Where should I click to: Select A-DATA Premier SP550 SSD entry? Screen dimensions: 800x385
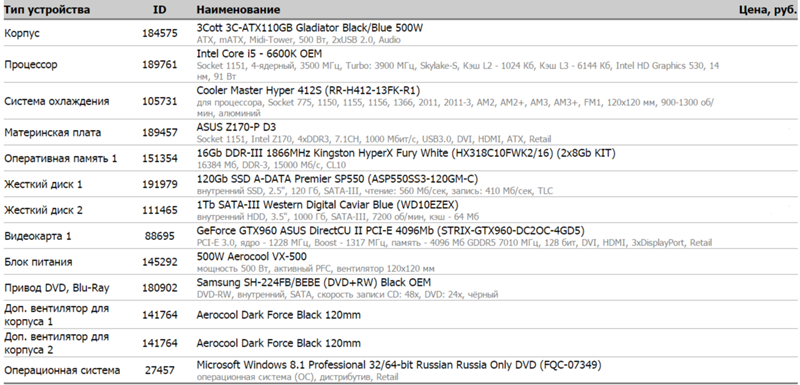pos(337,179)
